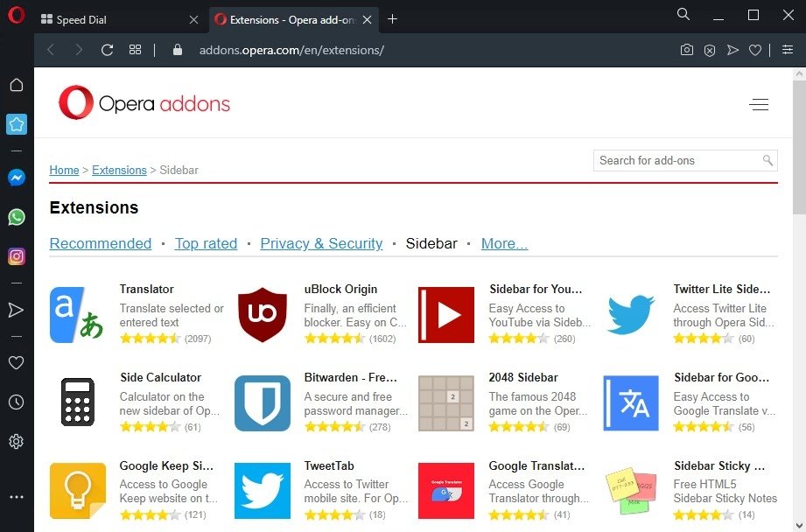This screenshot has width=806, height=532.
Task: Go back via the Home breadcrumb link
Action: [x=64, y=170]
